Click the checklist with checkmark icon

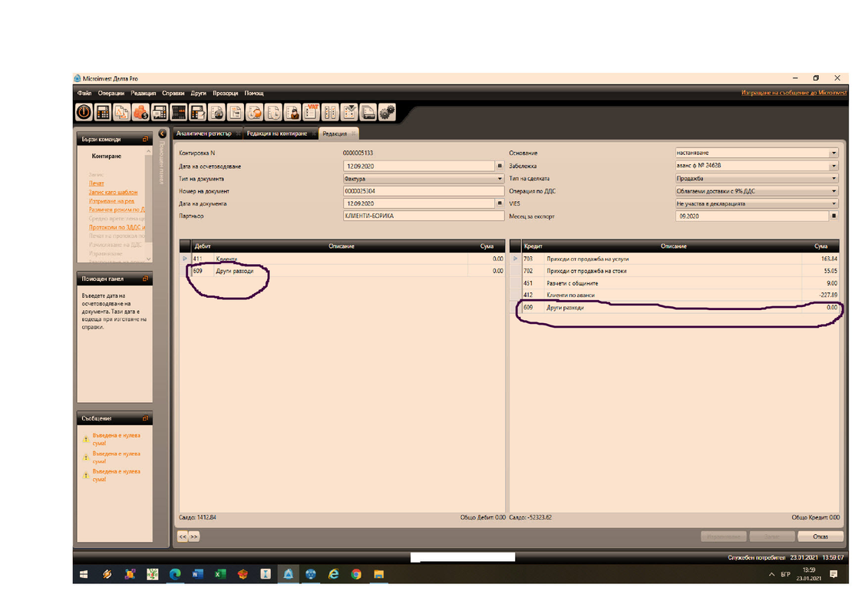[x=348, y=112]
